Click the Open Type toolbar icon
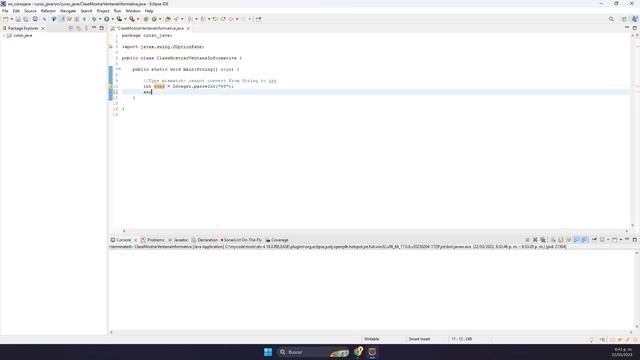Viewport: 640px width, 360px height. pos(168,19)
